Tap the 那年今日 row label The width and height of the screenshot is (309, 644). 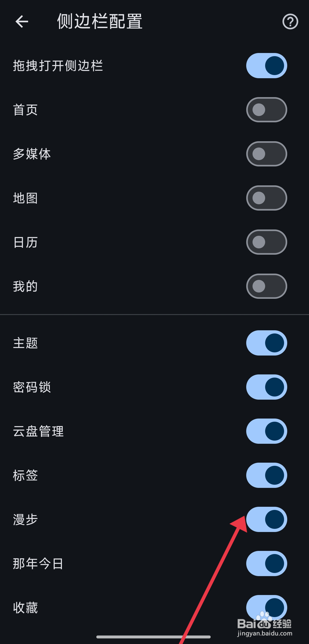tap(38, 563)
